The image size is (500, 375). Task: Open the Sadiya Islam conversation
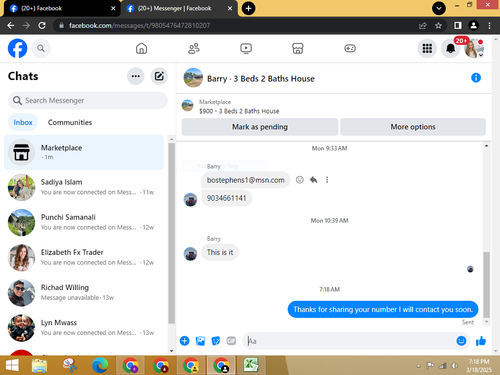[x=84, y=187]
